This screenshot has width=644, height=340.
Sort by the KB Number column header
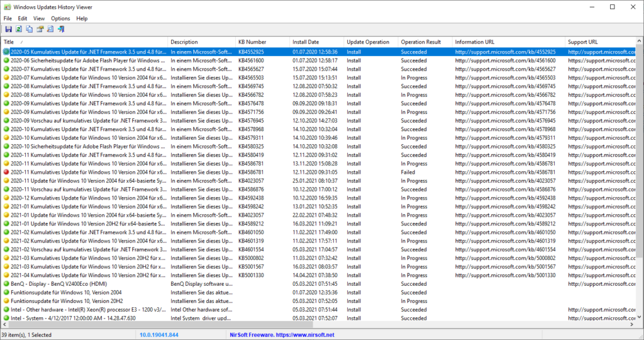coord(252,42)
